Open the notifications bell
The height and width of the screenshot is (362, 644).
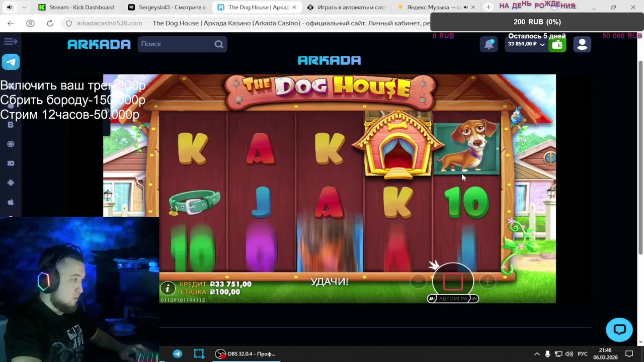[x=489, y=44]
